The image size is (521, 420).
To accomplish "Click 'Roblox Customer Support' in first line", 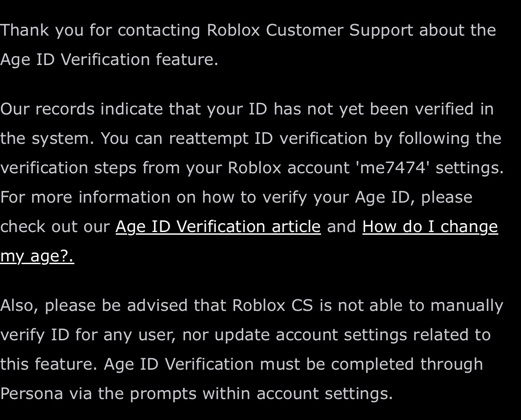I will 309,31.
